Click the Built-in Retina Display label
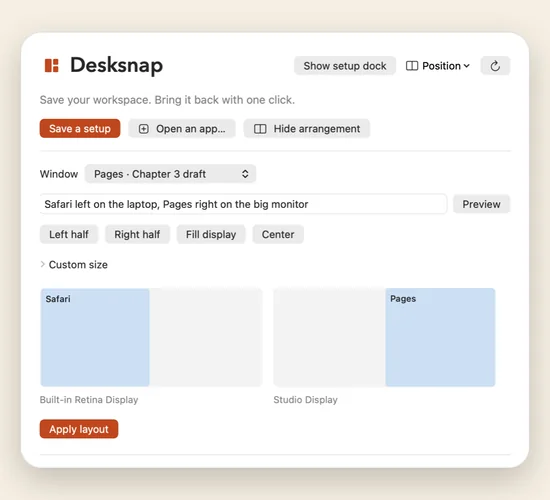Viewport: 550px width, 500px height. tap(89, 400)
